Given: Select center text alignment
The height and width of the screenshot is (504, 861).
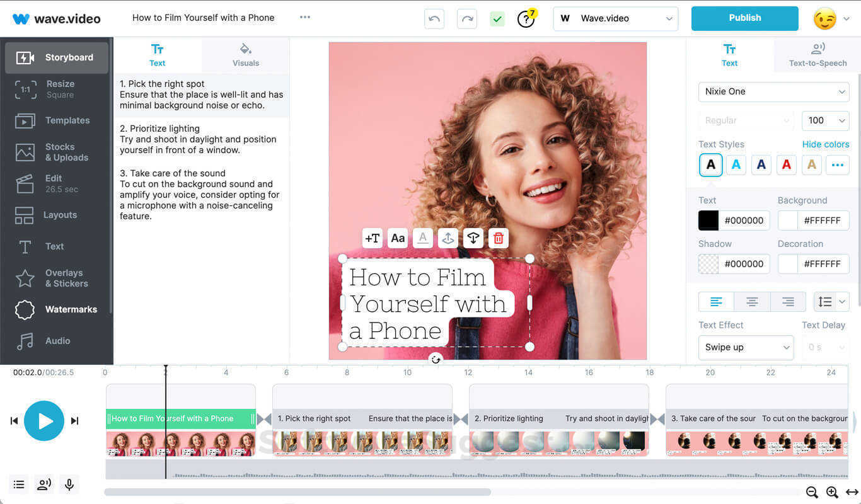Looking at the screenshot, I should 752,302.
